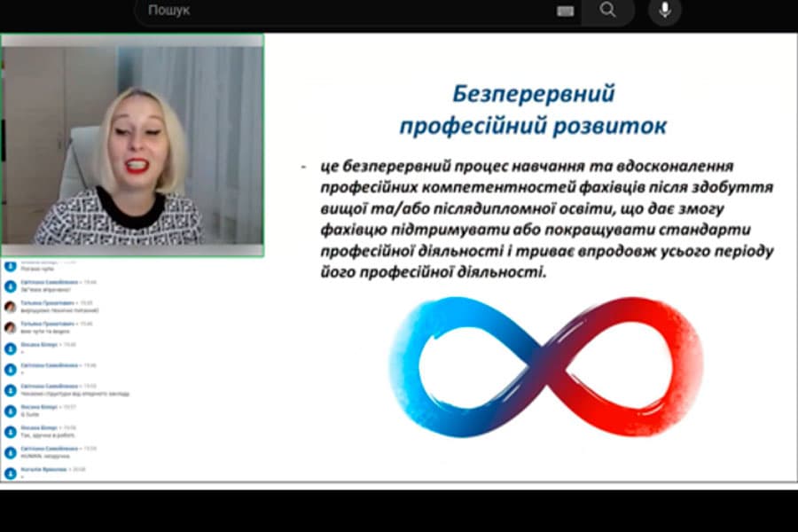Screen dimensions: 798x532
Task: Click photo avatar beside message ending 'та видно'
Action: [x=10, y=327]
